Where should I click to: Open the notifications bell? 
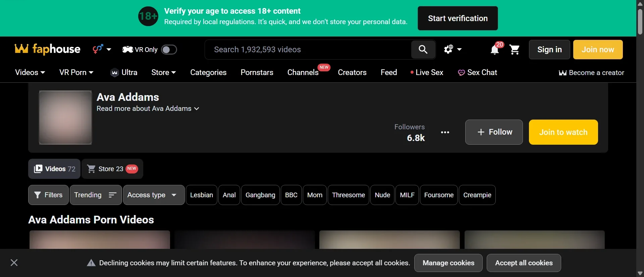coord(495,50)
